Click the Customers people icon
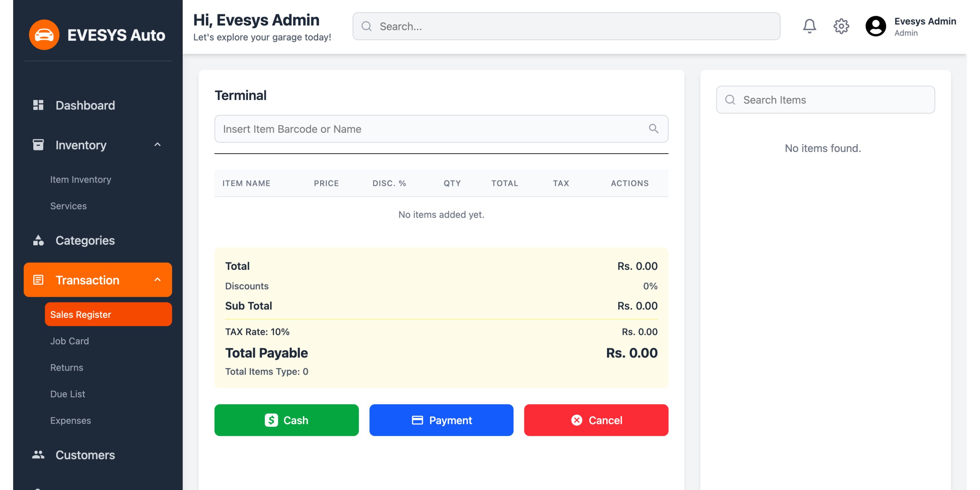The height and width of the screenshot is (490, 980). pyautogui.click(x=38, y=455)
